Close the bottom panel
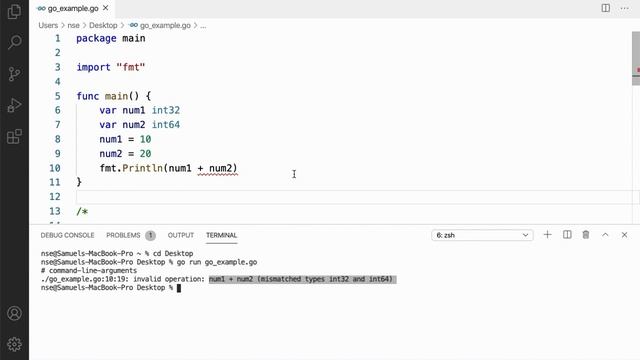Image resolution: width=640 pixels, height=360 pixels. pyautogui.click(x=624, y=235)
